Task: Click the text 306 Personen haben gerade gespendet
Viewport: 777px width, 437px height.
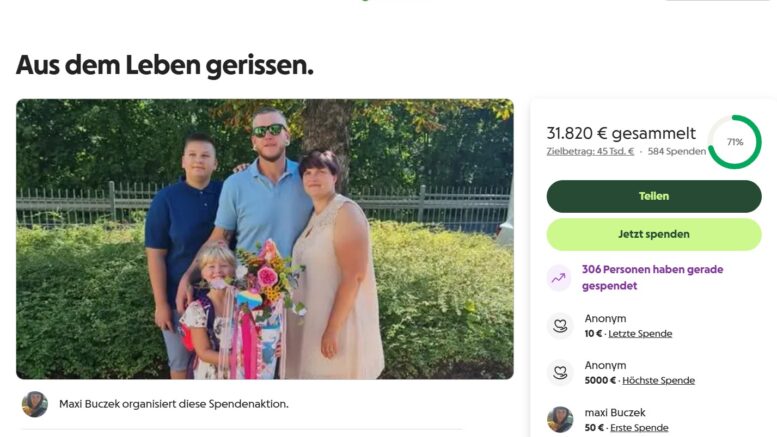Action: [x=653, y=277]
